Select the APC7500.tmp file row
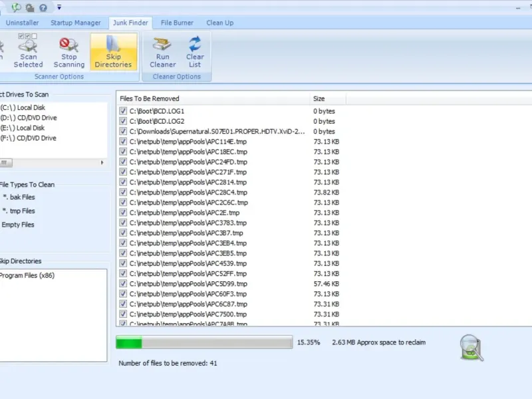 tap(188, 315)
